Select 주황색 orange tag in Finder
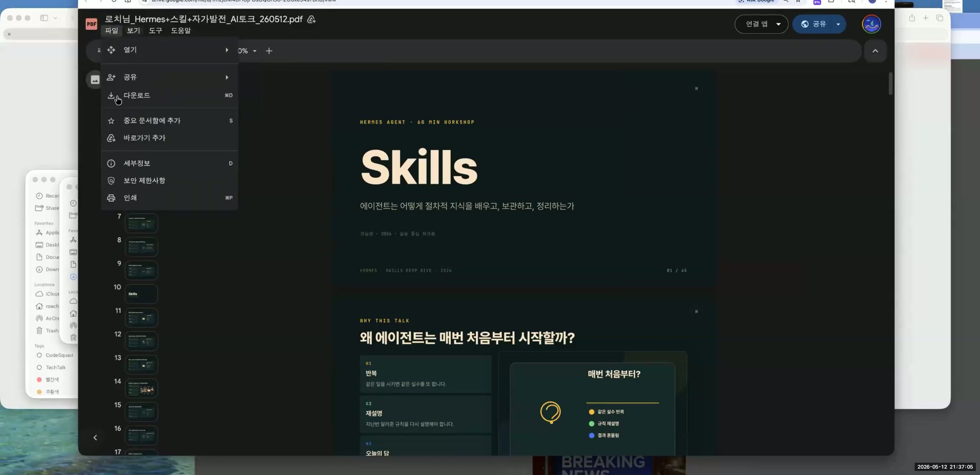The image size is (980, 475). [48, 392]
